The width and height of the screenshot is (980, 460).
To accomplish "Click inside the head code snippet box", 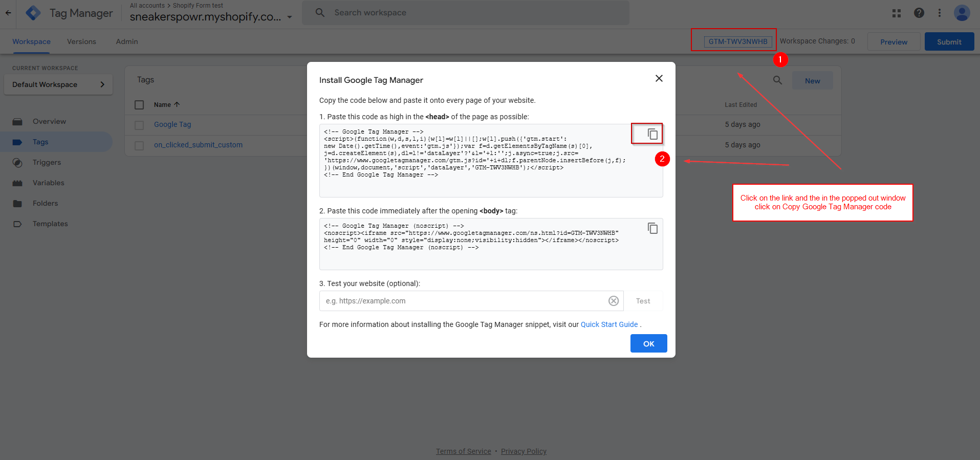I will [x=491, y=161].
